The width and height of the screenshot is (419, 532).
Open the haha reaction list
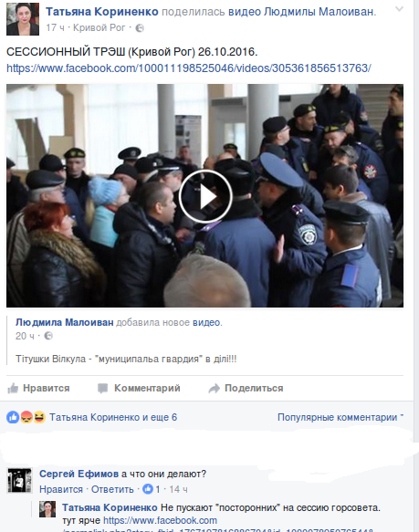point(39,417)
